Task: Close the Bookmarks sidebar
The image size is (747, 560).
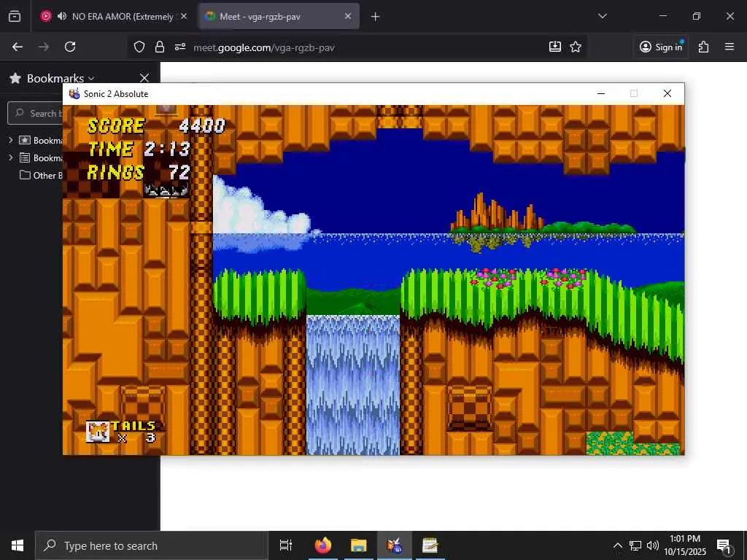Action: click(x=144, y=77)
